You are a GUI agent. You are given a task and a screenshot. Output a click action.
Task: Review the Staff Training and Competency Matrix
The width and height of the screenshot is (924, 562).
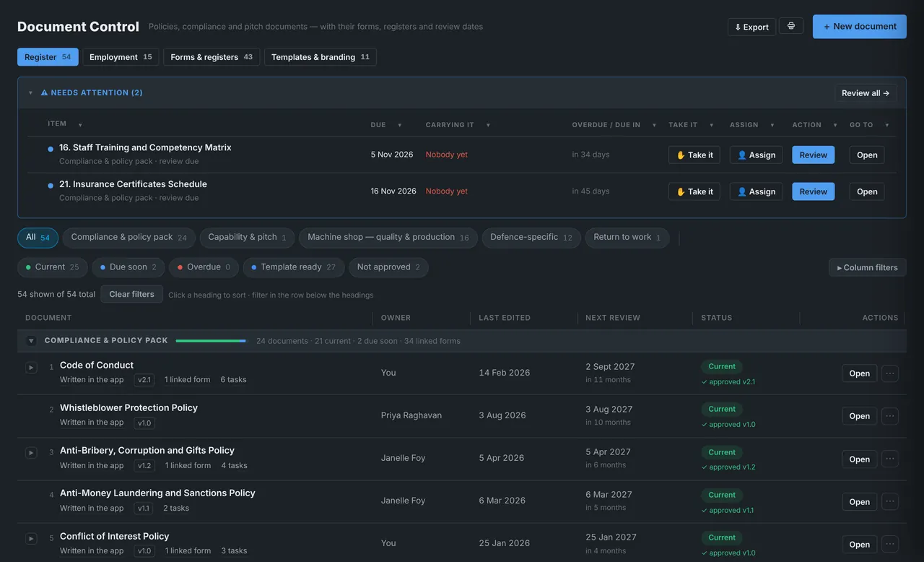tap(813, 155)
